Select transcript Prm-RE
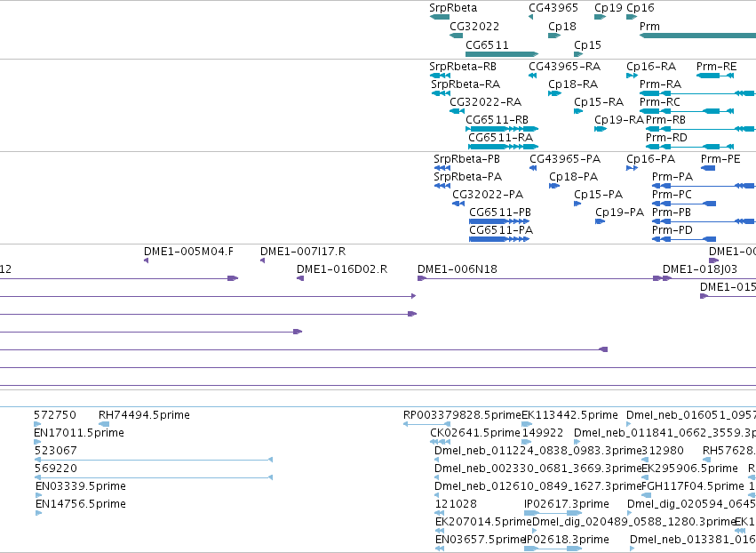756x553 pixels. pyautogui.click(x=715, y=76)
